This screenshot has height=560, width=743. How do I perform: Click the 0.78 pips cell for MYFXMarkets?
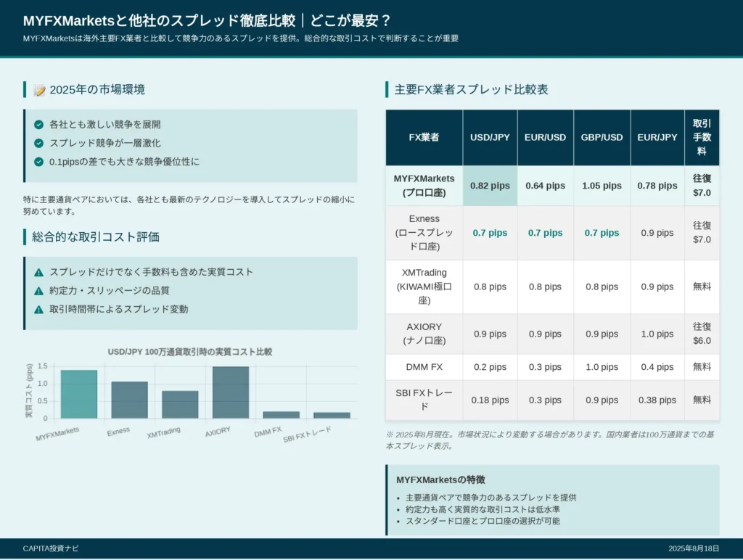click(657, 186)
